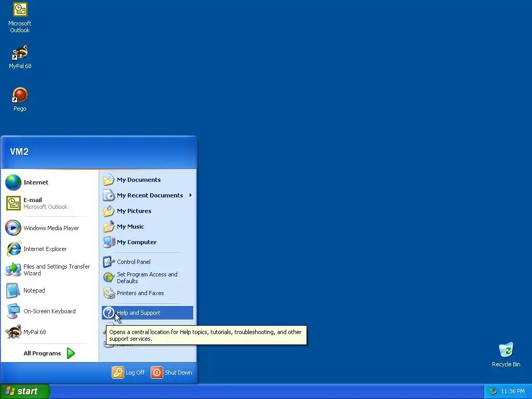Select the MyPal 68 desktop shortcut
Screen dimensions: 532x399
coord(20,57)
